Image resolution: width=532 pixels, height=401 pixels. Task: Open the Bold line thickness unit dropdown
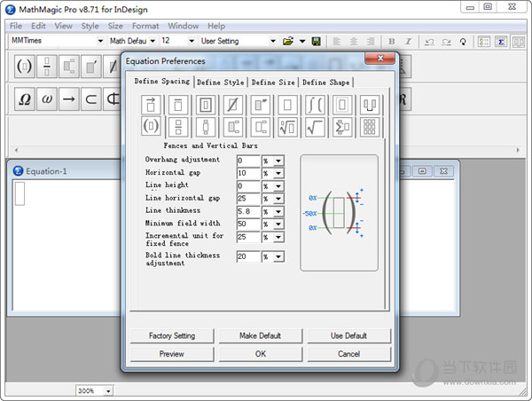278,256
